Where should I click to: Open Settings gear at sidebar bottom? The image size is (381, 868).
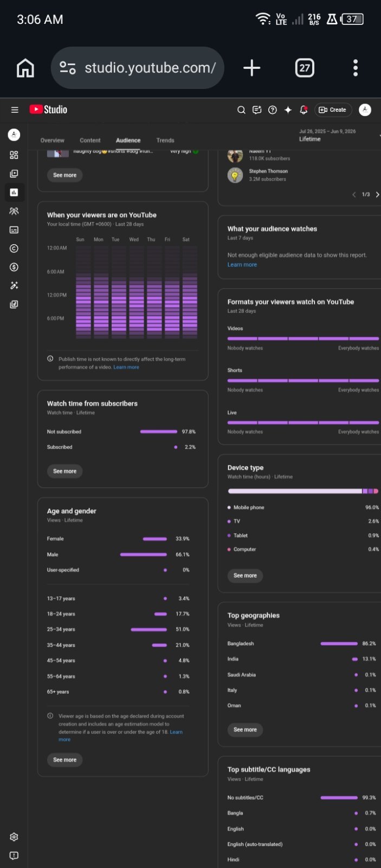click(14, 837)
